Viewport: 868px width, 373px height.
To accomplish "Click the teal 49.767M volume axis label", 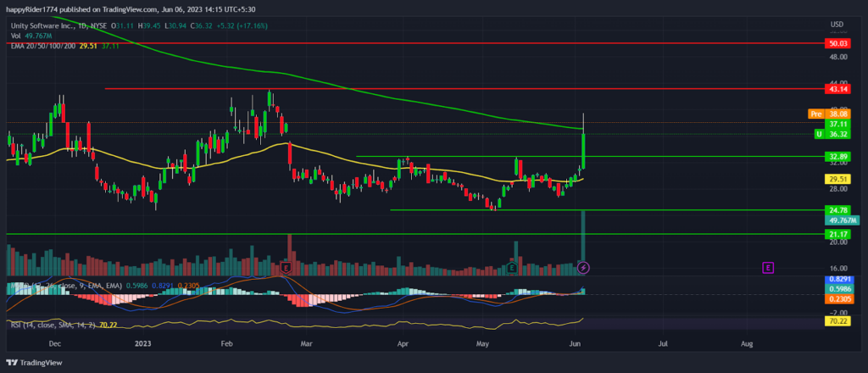I will click(842, 220).
